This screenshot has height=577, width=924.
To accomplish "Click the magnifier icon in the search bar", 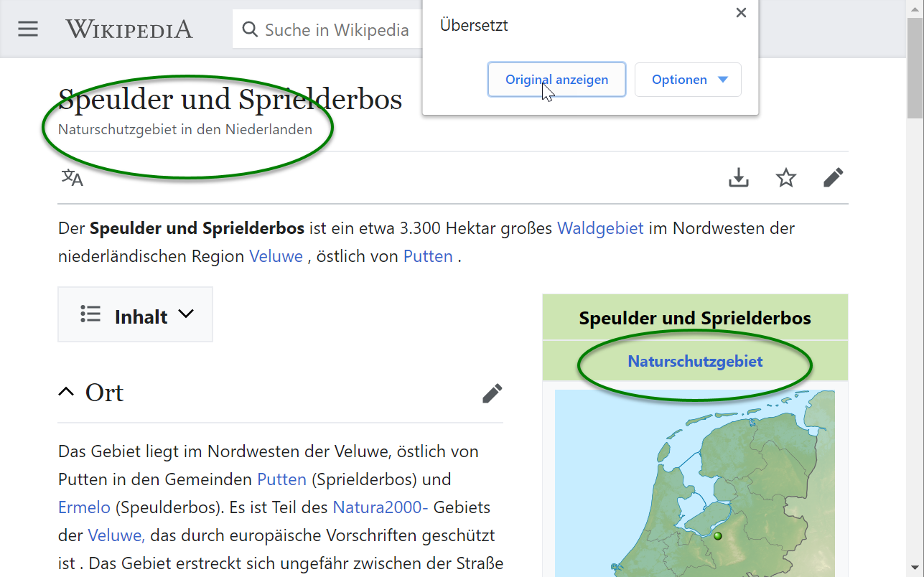I will coord(249,29).
